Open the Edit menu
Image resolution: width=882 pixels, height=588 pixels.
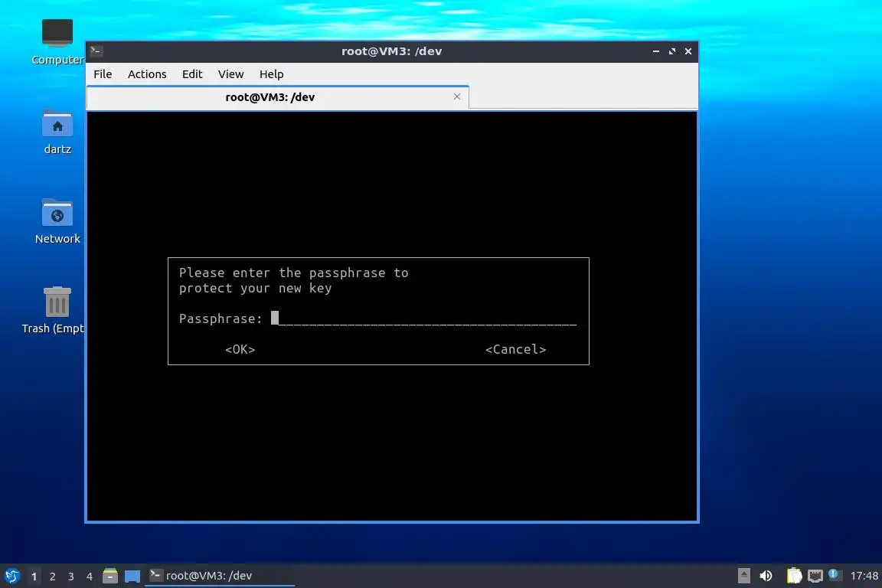pyautogui.click(x=192, y=74)
